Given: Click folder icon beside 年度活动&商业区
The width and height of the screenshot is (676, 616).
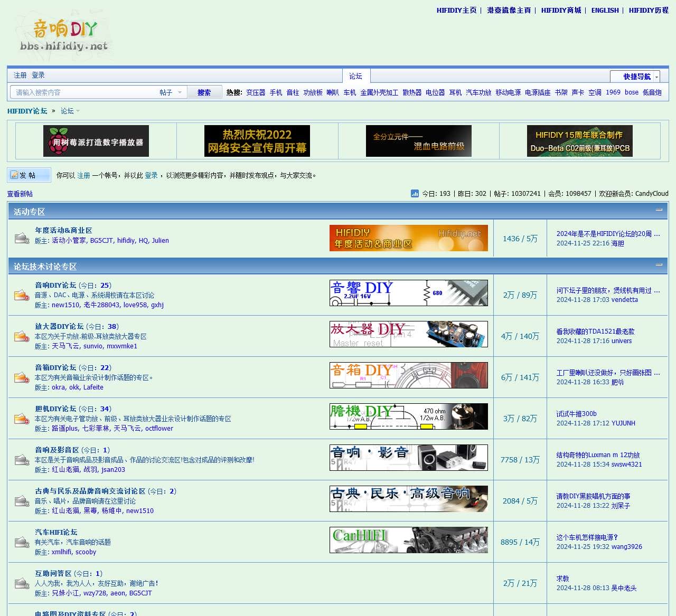Looking at the screenshot, I should tap(22, 239).
